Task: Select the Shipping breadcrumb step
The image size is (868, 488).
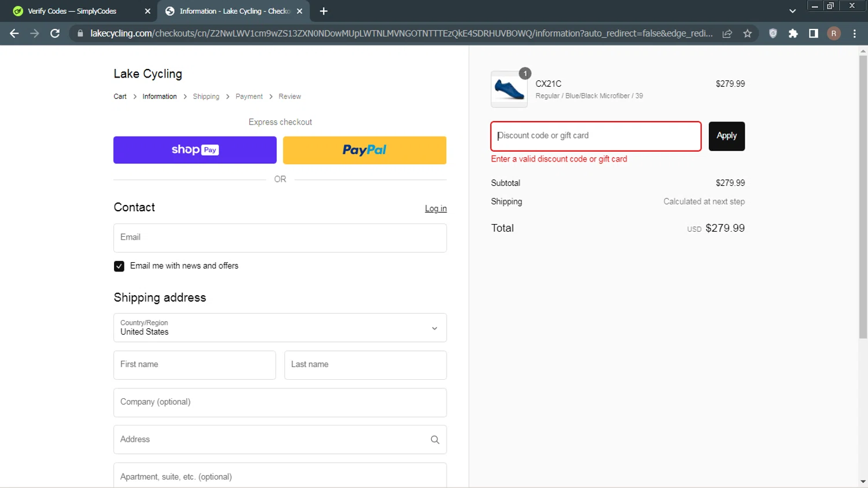Action: click(x=206, y=97)
